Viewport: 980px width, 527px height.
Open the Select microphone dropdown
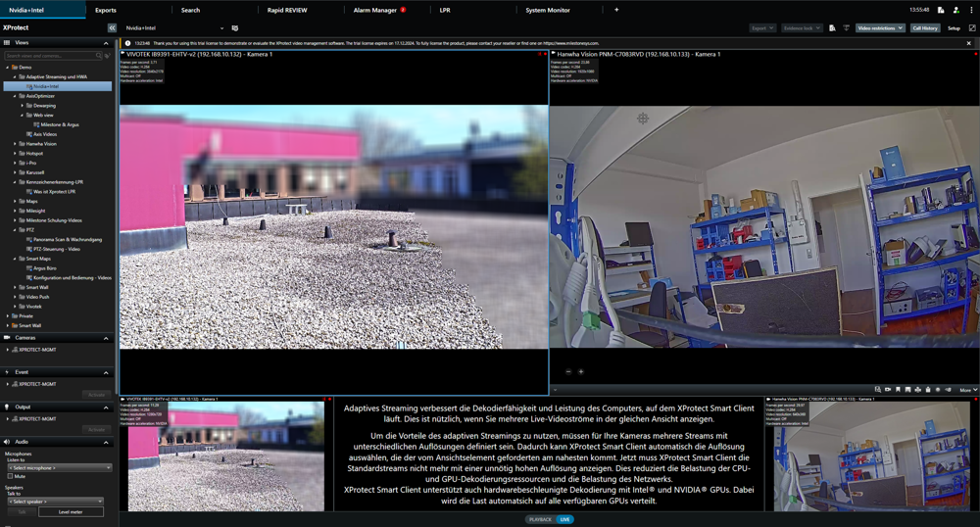(59, 468)
